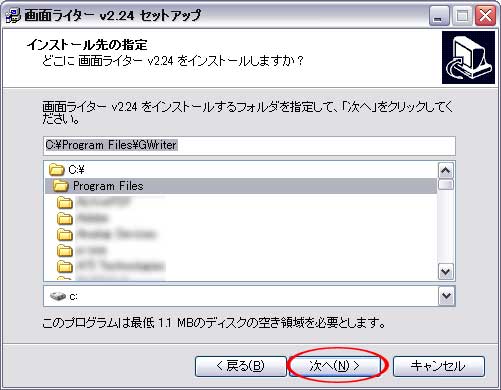
Task: Click the folder list scroll down arrow
Action: click(x=446, y=271)
